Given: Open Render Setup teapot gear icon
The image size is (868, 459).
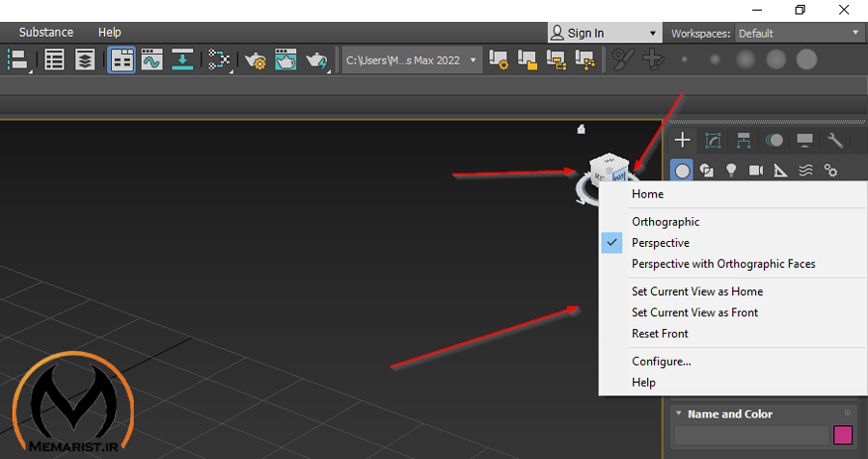Looking at the screenshot, I should [x=256, y=61].
